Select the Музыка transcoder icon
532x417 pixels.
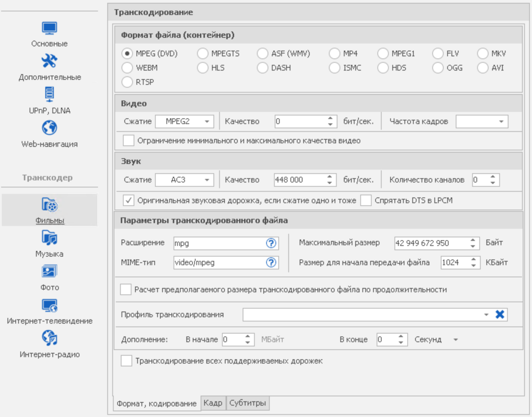click(x=49, y=238)
